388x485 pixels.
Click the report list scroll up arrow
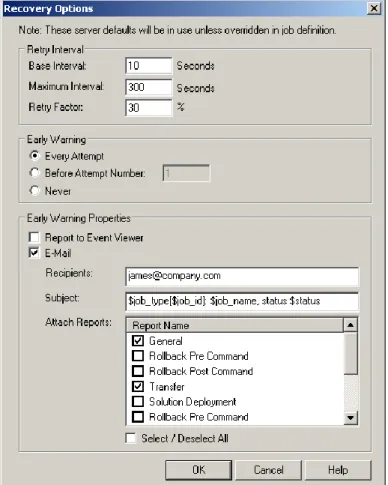tap(350, 325)
